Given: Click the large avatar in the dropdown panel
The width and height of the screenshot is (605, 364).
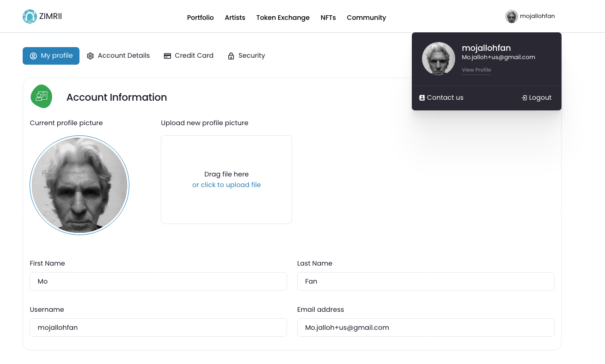Looking at the screenshot, I should pyautogui.click(x=439, y=59).
